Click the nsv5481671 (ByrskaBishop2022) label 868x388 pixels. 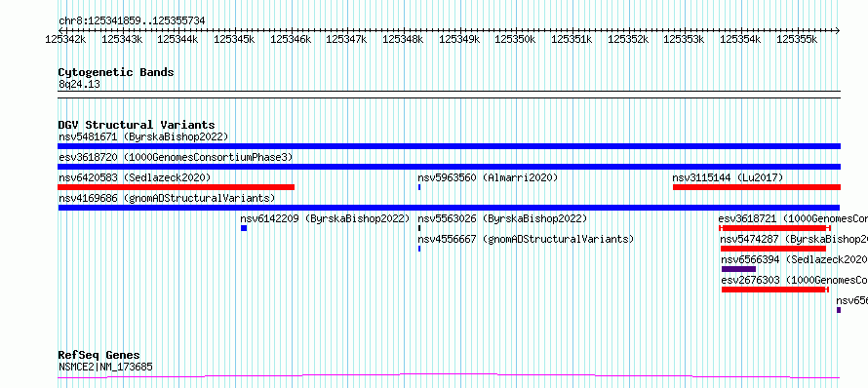(143, 136)
